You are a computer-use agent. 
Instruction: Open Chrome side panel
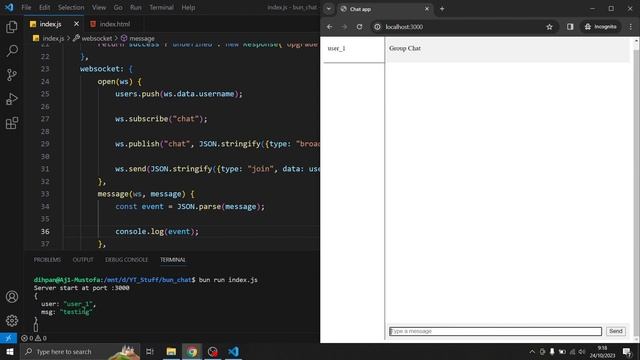(x=570, y=27)
